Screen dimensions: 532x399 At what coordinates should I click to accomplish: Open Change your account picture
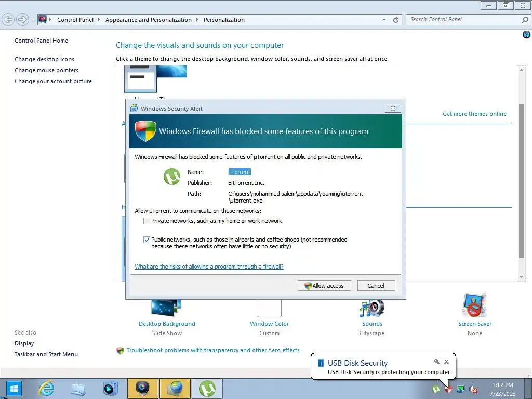point(53,81)
